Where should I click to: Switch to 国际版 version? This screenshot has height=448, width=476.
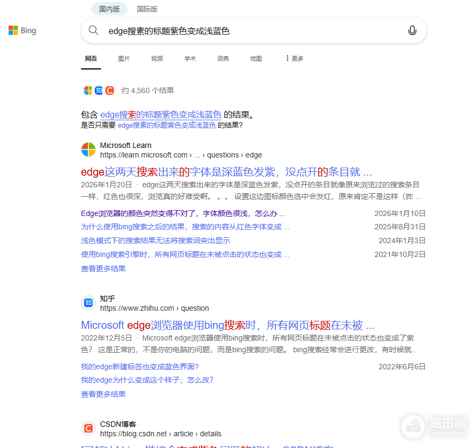[147, 9]
